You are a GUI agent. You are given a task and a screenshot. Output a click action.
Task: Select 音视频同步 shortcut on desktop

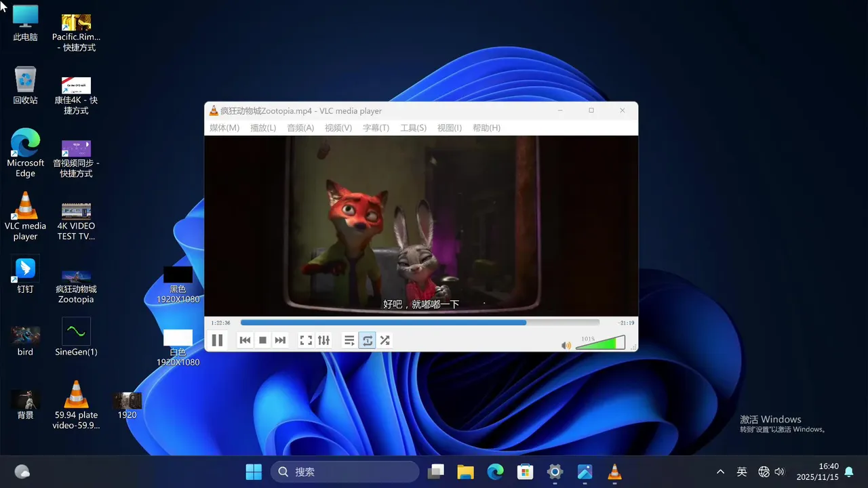click(76, 158)
